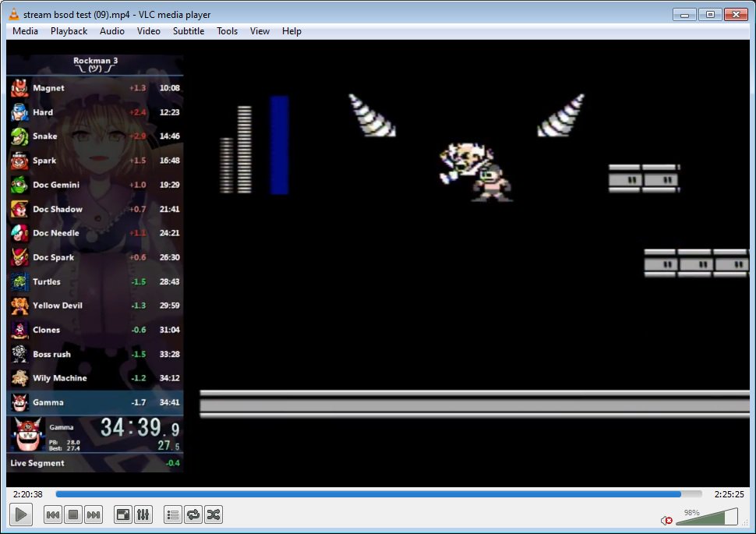This screenshot has width=756, height=534.
Task: Click the +2.4 Hard delta value
Action: pyautogui.click(x=137, y=112)
